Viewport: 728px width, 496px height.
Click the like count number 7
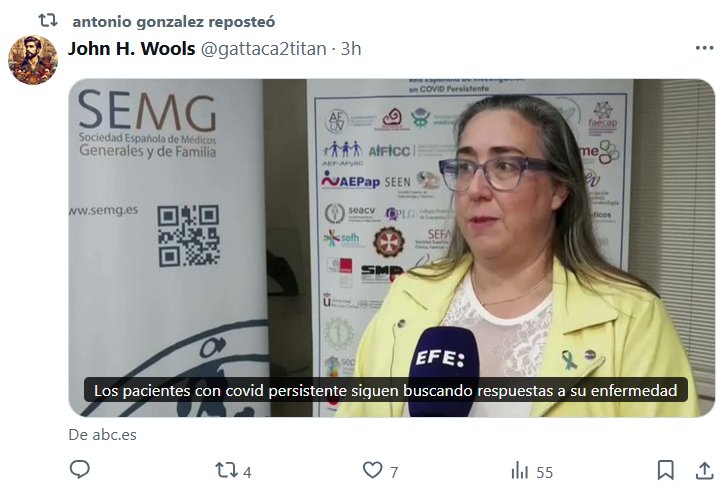[394, 472]
